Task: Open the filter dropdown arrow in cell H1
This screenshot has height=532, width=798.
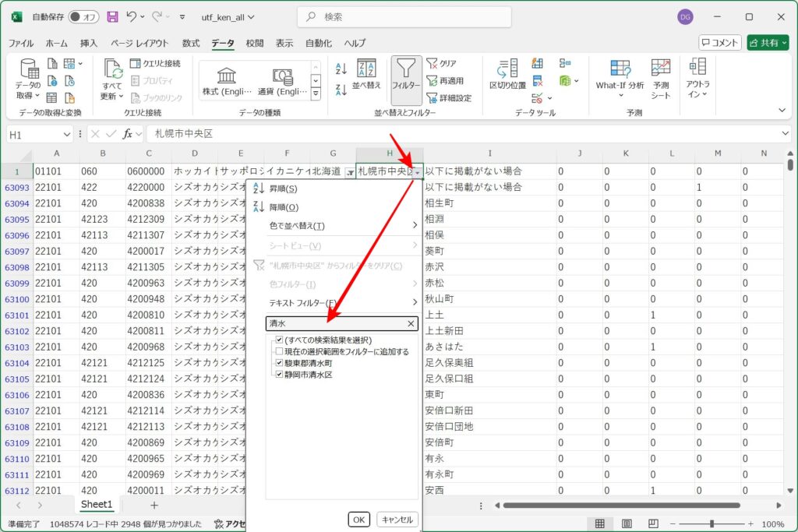Action: click(418, 173)
